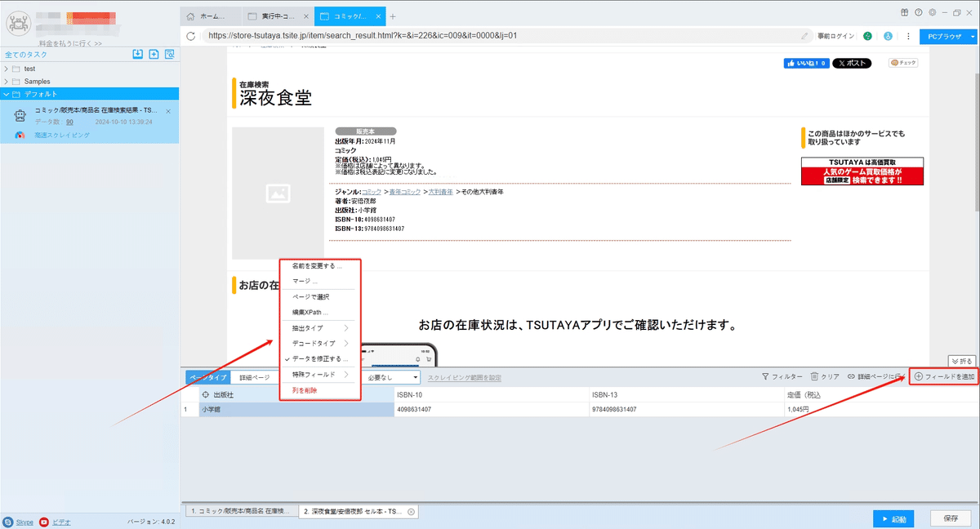Image resolution: width=980 pixels, height=529 pixels.
Task: Click the import task icon beside 全てのタスク
Action: [138, 54]
